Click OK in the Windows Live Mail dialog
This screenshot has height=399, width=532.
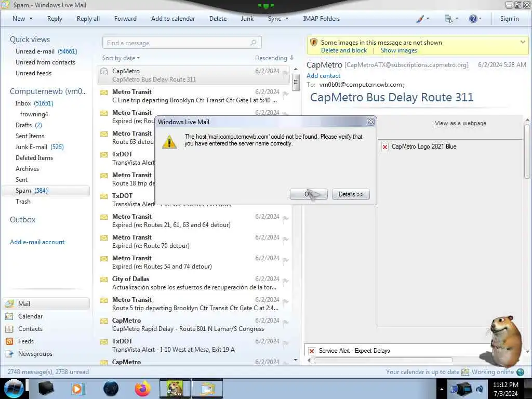coord(309,194)
